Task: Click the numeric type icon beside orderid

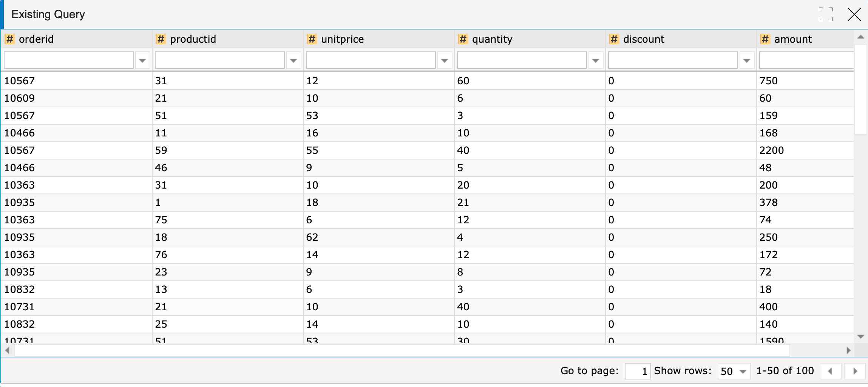Action: pyautogui.click(x=10, y=39)
